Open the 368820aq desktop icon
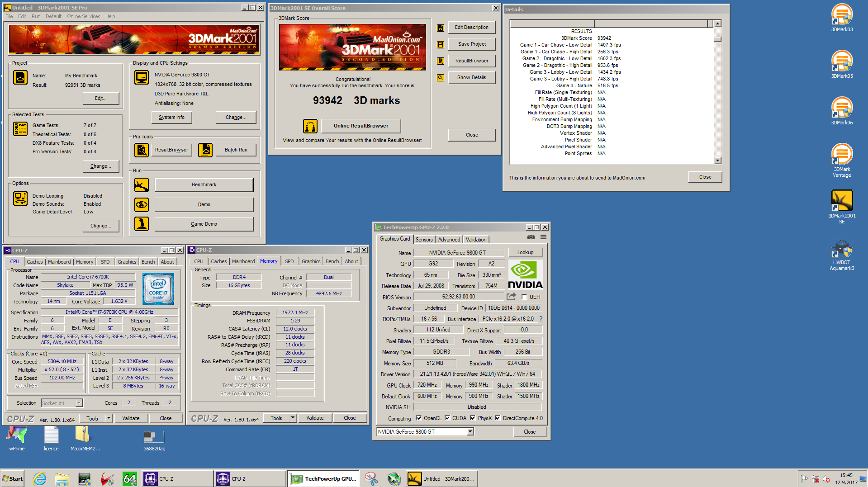 click(154, 440)
